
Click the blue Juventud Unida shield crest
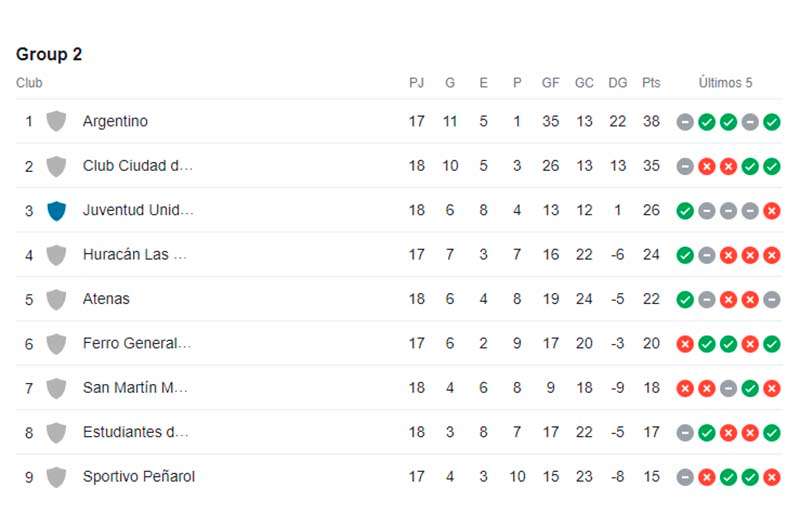[x=56, y=211]
